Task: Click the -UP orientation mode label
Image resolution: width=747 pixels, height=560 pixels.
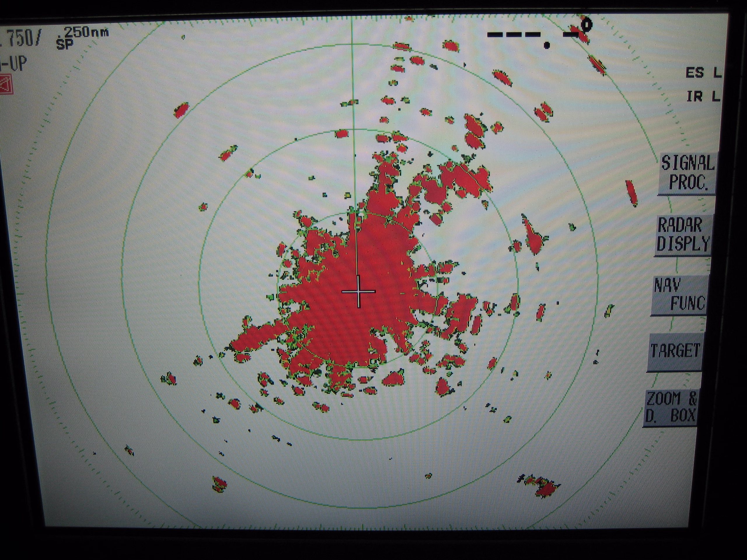Action: pyautogui.click(x=13, y=64)
